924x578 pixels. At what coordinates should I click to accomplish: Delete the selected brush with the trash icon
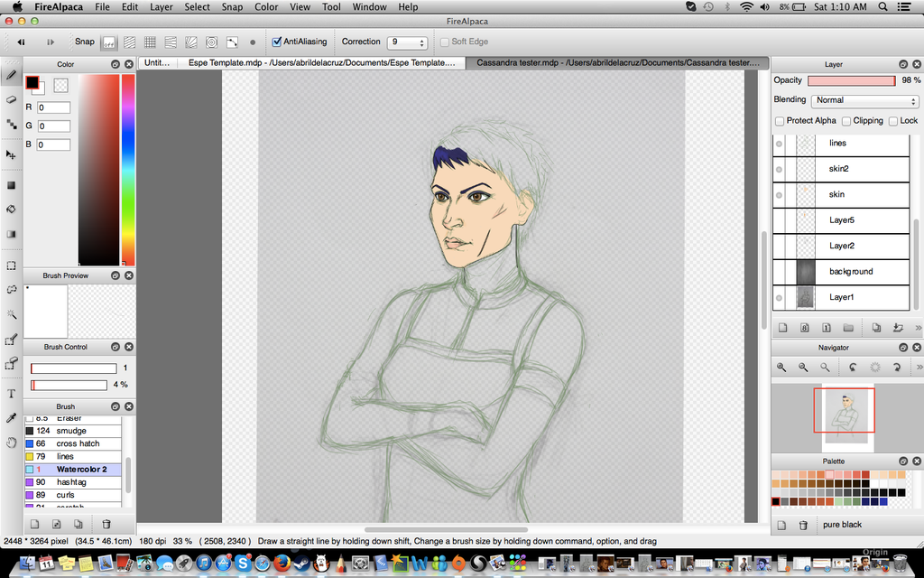pyautogui.click(x=106, y=524)
